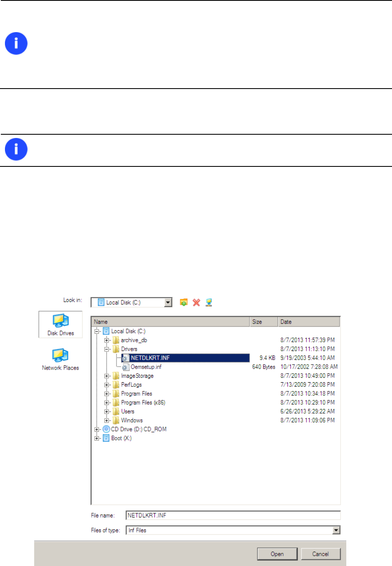Image resolution: width=392 pixels, height=566 pixels.
Task: Click the 640 Bytes size value
Action: 264,367
